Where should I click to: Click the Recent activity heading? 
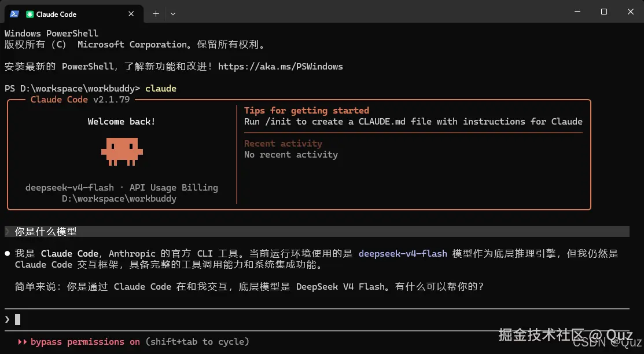coord(283,144)
